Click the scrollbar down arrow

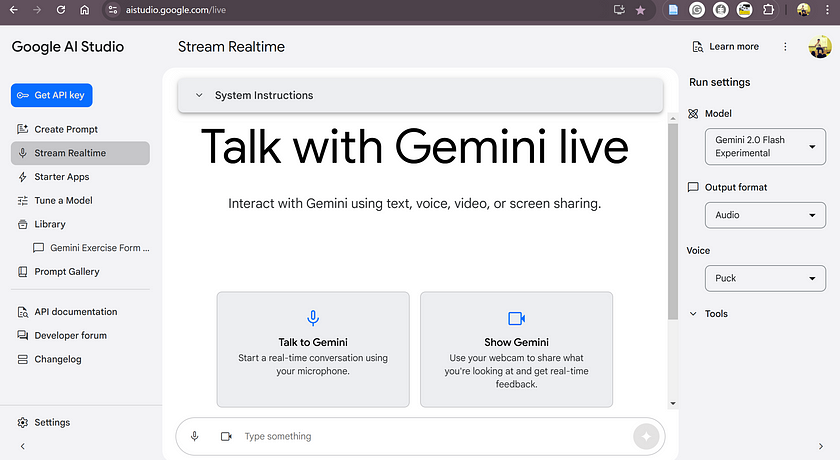pyautogui.click(x=673, y=403)
